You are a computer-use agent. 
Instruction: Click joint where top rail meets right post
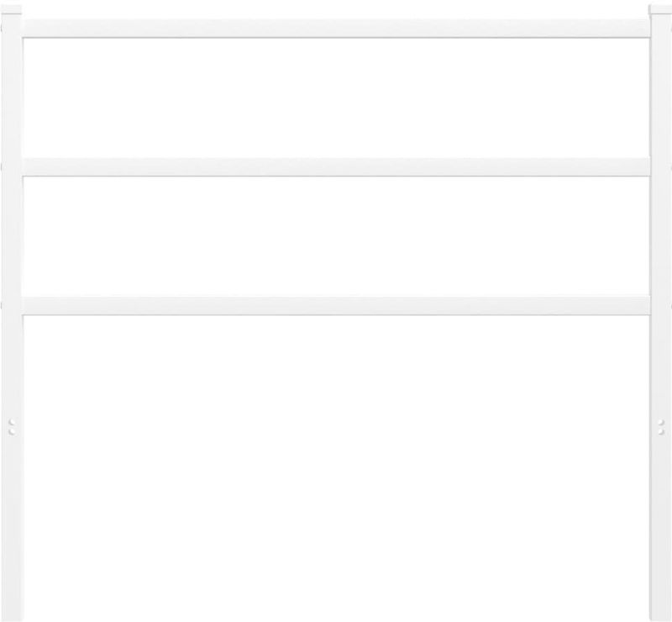click(650, 29)
